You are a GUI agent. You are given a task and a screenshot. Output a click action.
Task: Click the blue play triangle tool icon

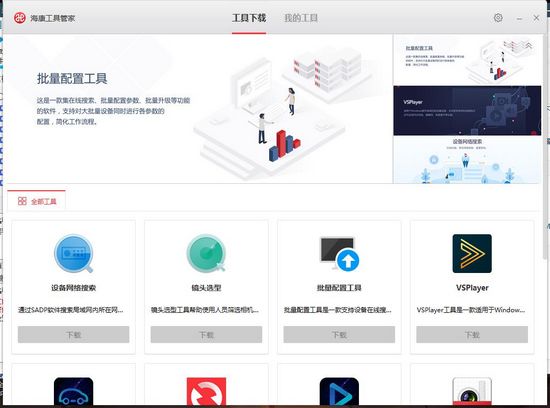point(339,391)
